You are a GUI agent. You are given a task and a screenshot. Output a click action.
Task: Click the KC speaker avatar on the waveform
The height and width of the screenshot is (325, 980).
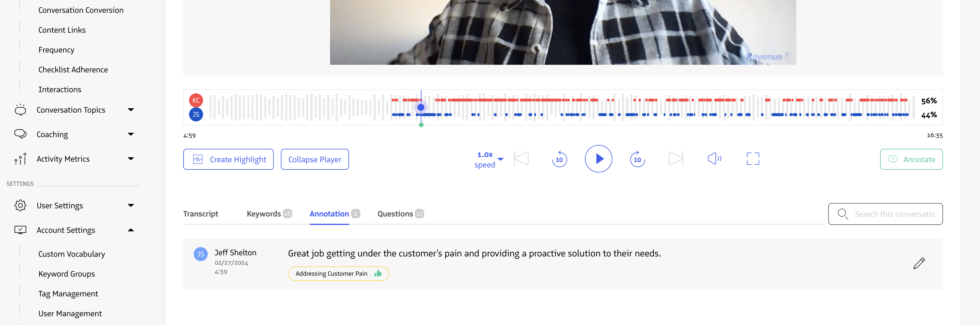pyautogui.click(x=196, y=100)
